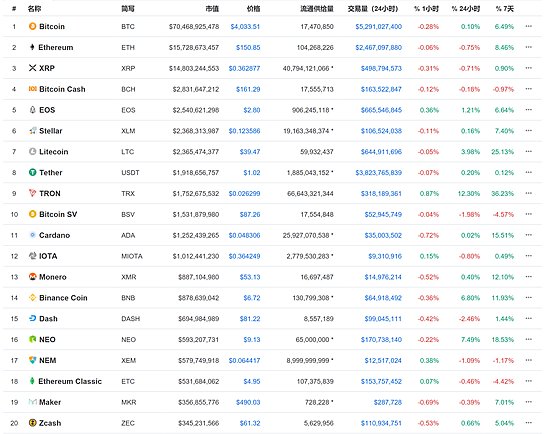Click the Ethereum Classic logo icon

tap(32, 381)
